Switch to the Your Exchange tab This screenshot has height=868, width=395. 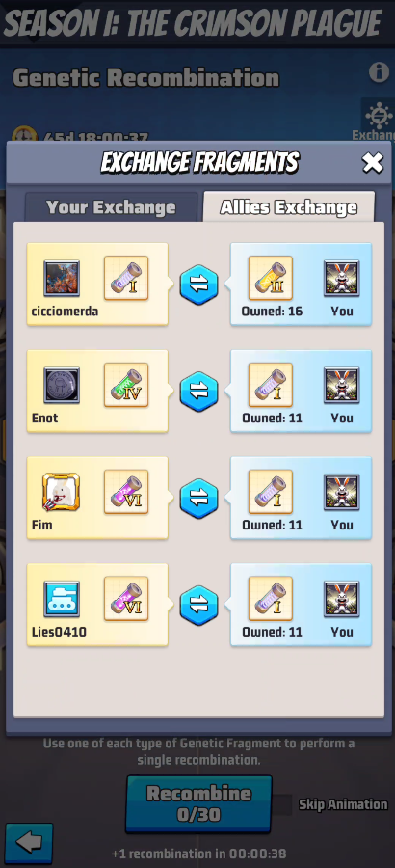pos(111,207)
